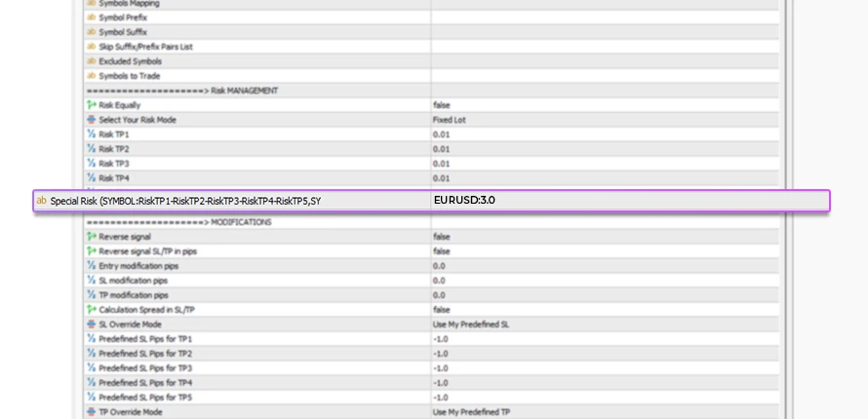Viewport: 868px width, 419px height.
Task: Click the numeric icon next to Risk TP1
Action: (x=92, y=134)
